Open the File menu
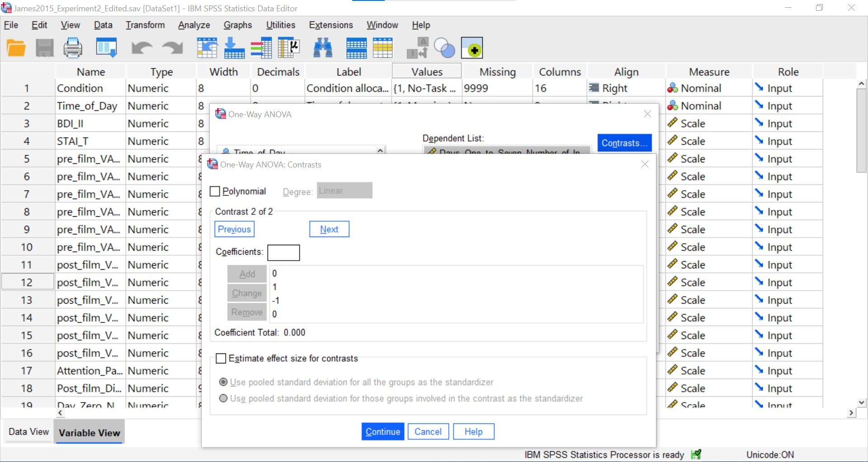 click(x=11, y=25)
